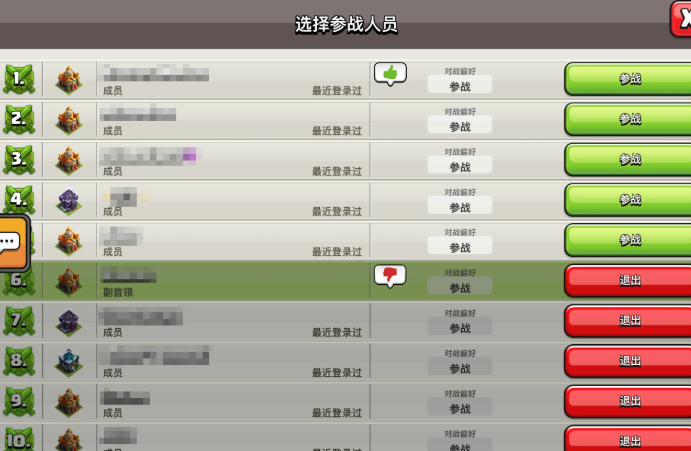The width and height of the screenshot is (691, 451).
Task: Toggle red 退出 button for member 7
Action: pyautogui.click(x=628, y=321)
